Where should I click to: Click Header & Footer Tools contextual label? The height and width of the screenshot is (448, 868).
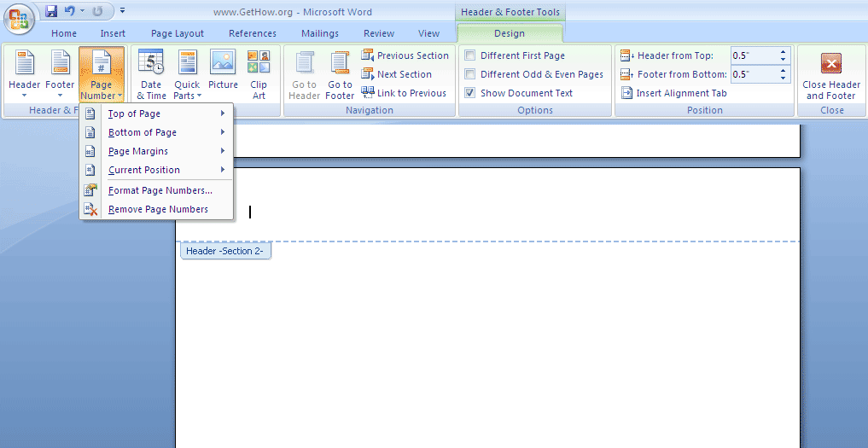click(x=510, y=12)
